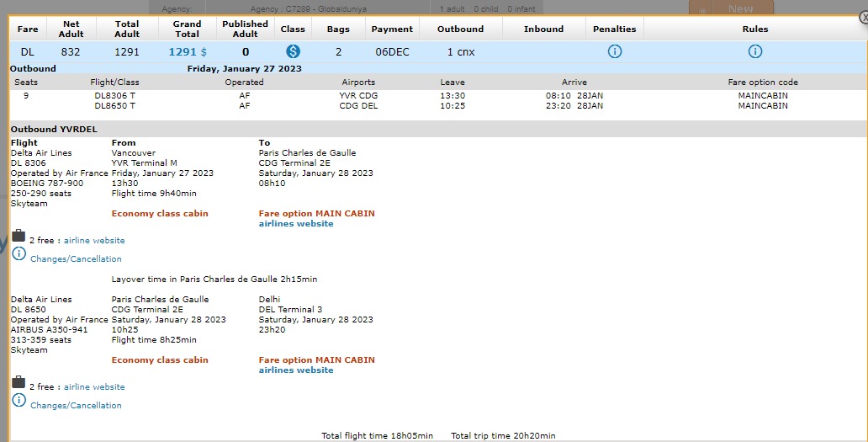The image size is (868, 442).
Task: Click info icon beside second Changes/Cancellation
Action: point(19,401)
